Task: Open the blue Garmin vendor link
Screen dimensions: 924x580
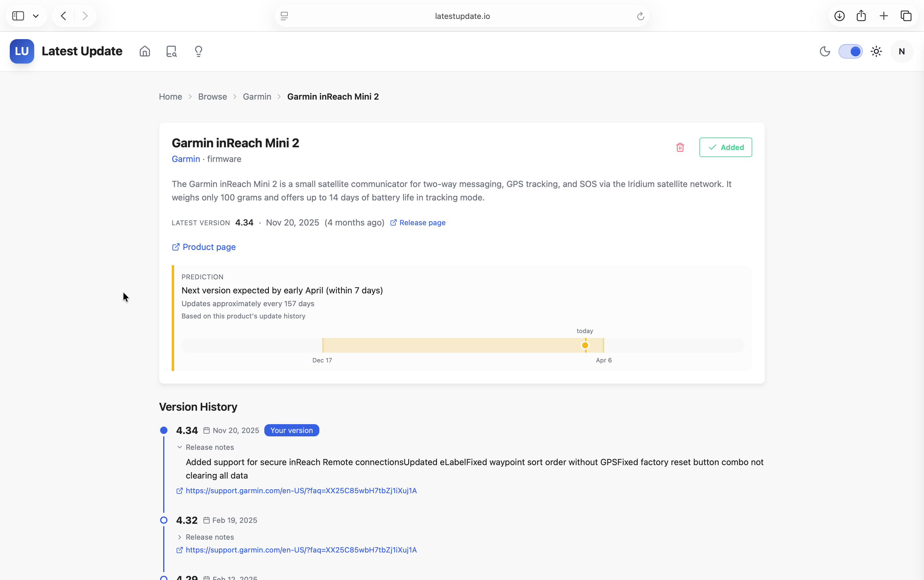Action: (186, 159)
